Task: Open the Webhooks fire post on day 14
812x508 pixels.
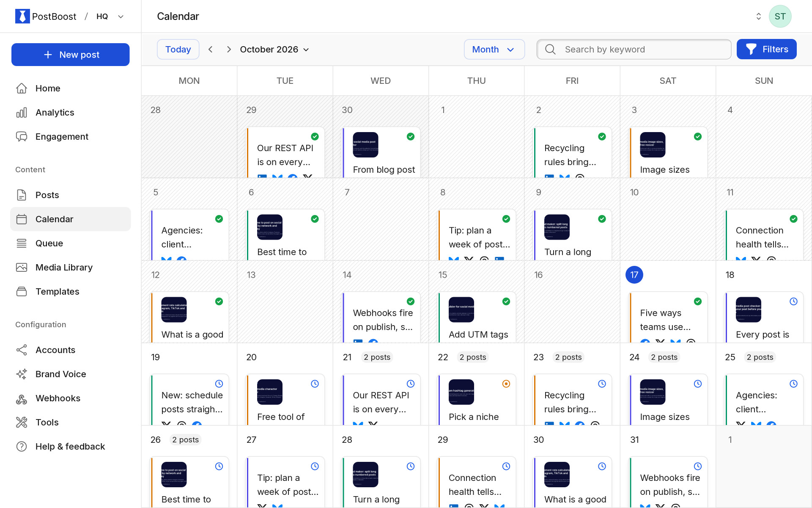Action: pyautogui.click(x=382, y=317)
